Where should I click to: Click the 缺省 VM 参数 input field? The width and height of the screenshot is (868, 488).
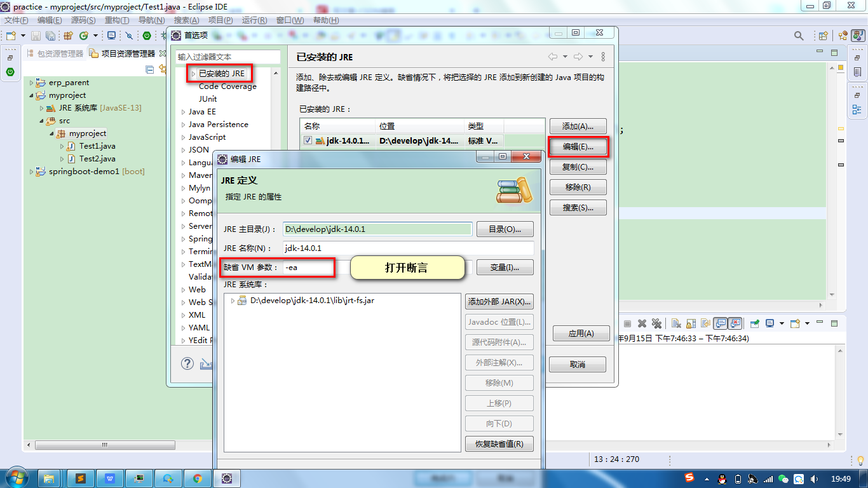[x=377, y=268]
